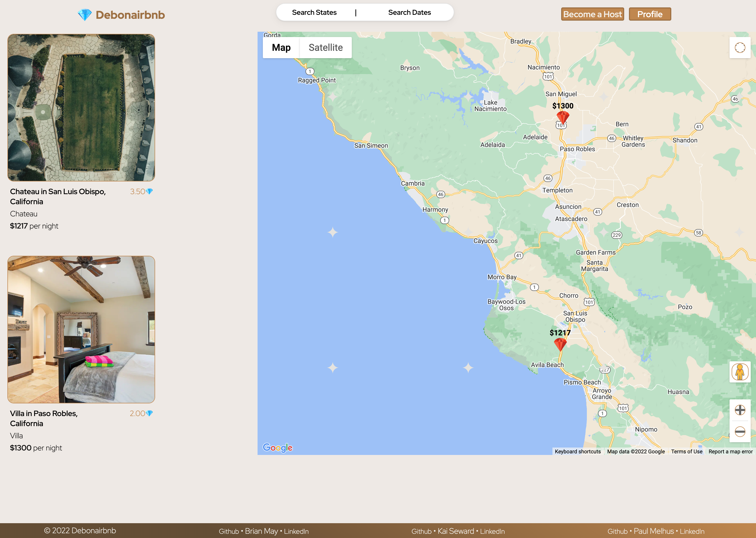Open Paul Melhus LinkedIn link
This screenshot has width=756, height=538.
[x=692, y=531]
